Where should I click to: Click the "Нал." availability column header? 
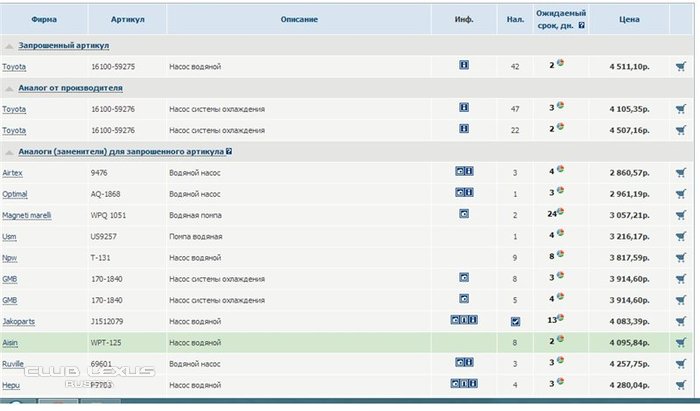click(x=515, y=19)
